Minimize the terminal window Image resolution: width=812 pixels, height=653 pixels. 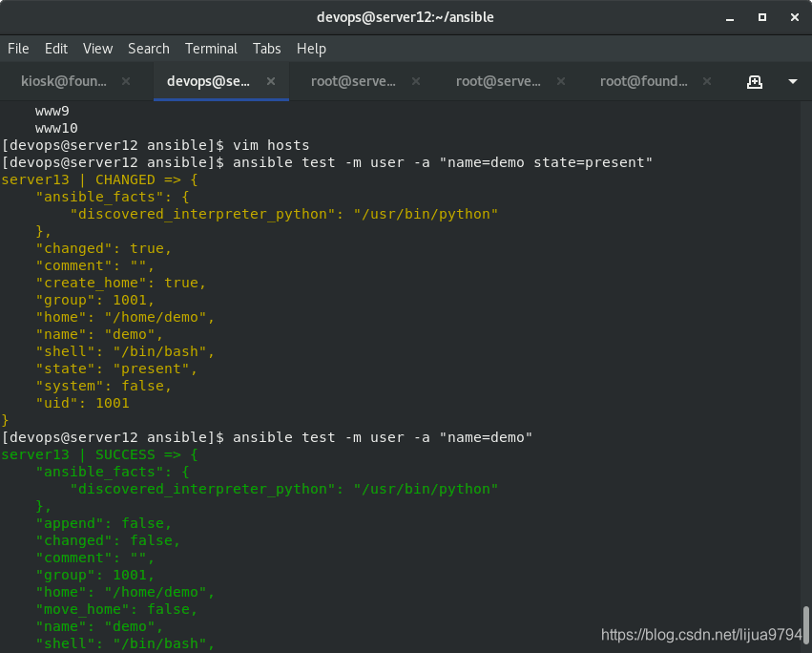point(730,17)
